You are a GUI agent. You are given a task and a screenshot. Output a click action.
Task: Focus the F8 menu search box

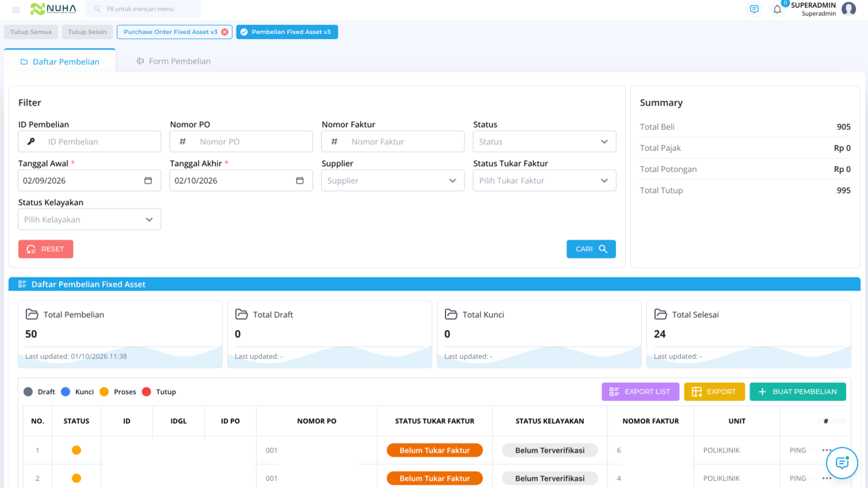[143, 9]
